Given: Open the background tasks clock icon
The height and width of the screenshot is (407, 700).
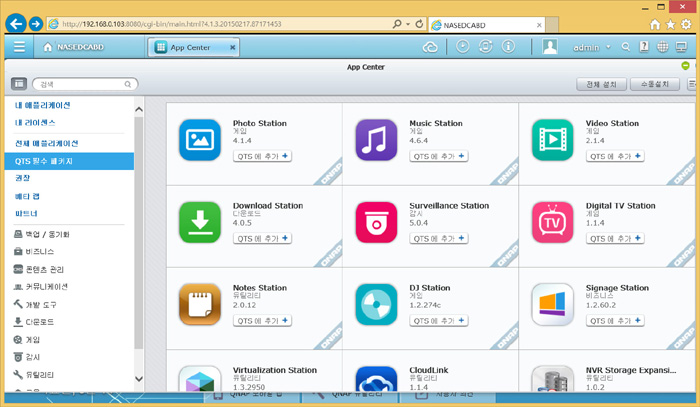Looking at the screenshot, I should coord(463,47).
